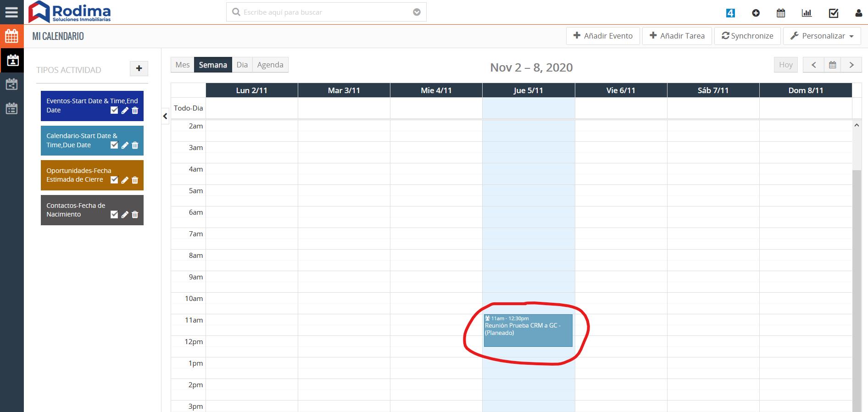This screenshot has width=868, height=412.
Task: Delete the Contactos-Fecha de Nacimiento activity type
Action: click(x=135, y=215)
